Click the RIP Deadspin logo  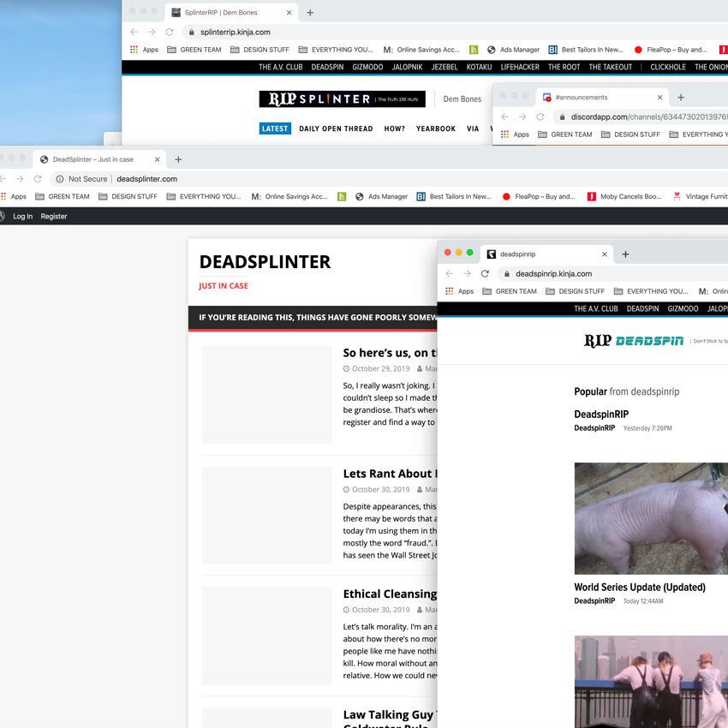pyautogui.click(x=634, y=341)
